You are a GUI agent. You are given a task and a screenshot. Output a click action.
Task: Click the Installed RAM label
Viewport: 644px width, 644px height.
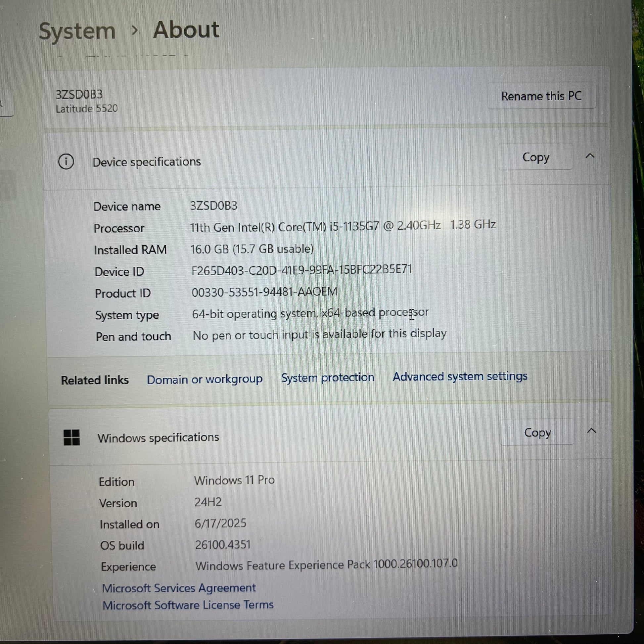click(130, 250)
